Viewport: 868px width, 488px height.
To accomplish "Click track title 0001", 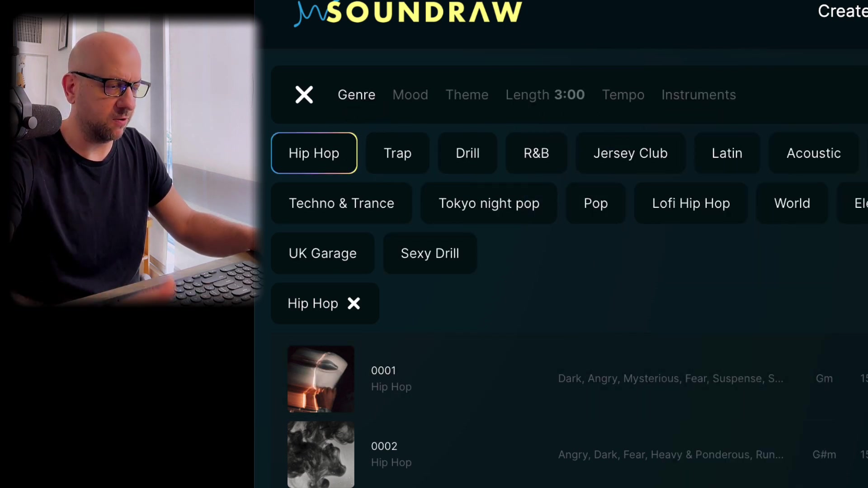I will pos(383,371).
